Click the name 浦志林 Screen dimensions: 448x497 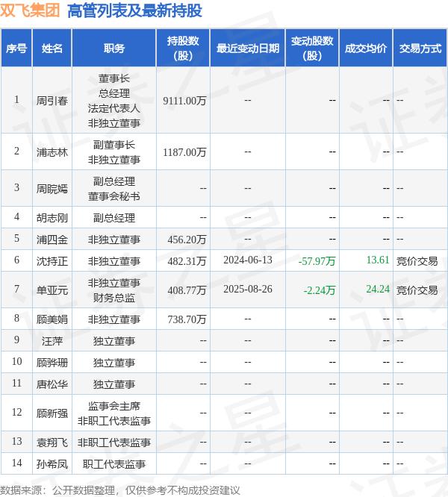[x=52, y=152]
